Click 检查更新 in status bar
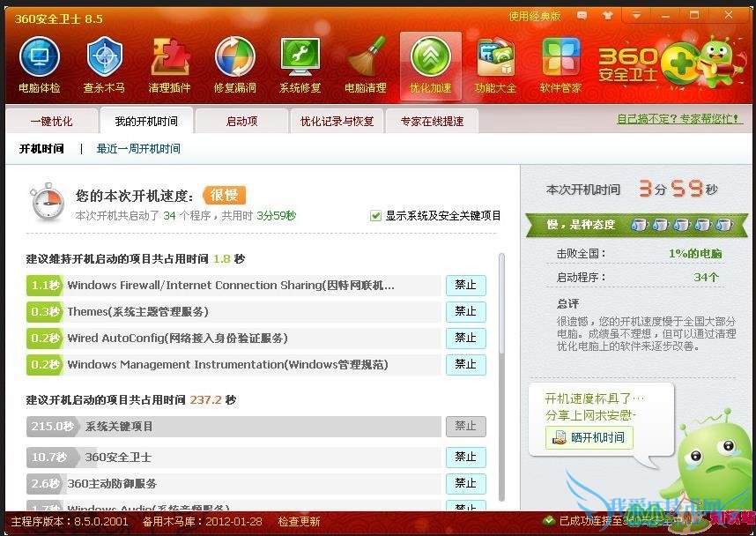The height and width of the screenshot is (536, 756). [x=299, y=522]
